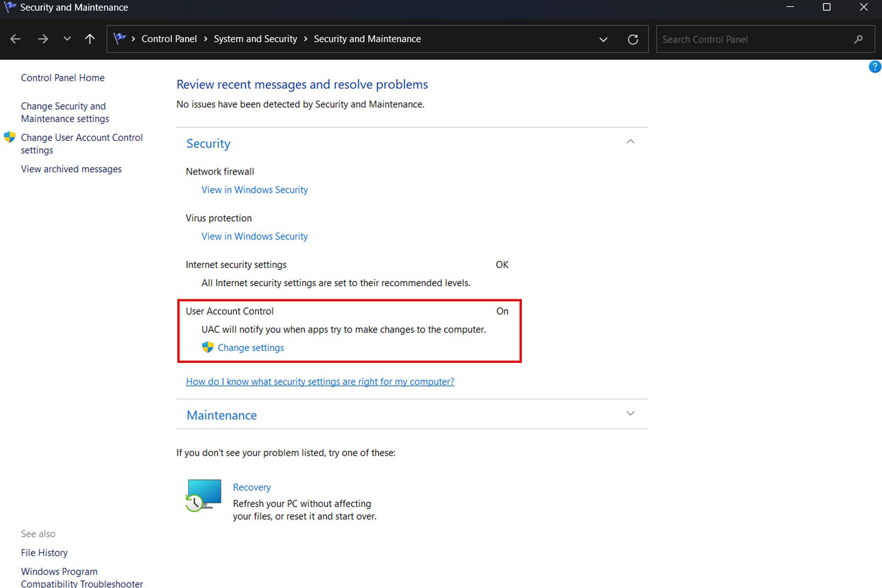Navigate to Control Panel breadcrumb
Viewport: 882px width, 588px height.
tap(169, 39)
